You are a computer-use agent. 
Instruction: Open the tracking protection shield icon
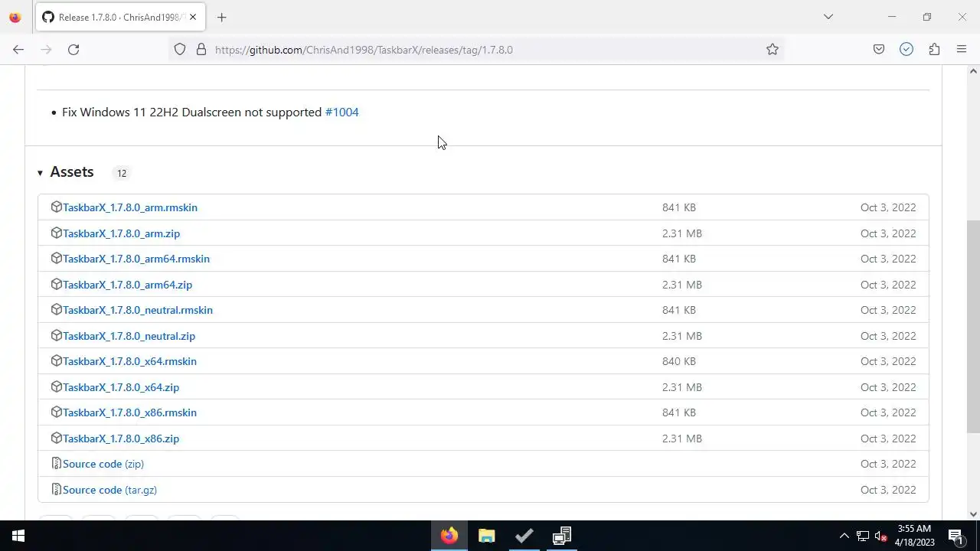coord(180,50)
